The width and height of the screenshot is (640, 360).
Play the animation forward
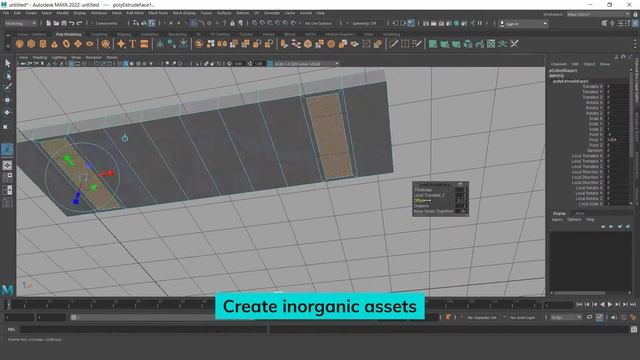[610, 304]
